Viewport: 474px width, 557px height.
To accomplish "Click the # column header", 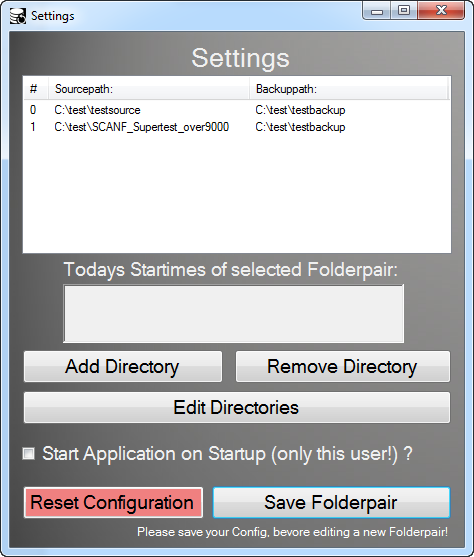I will point(36,89).
